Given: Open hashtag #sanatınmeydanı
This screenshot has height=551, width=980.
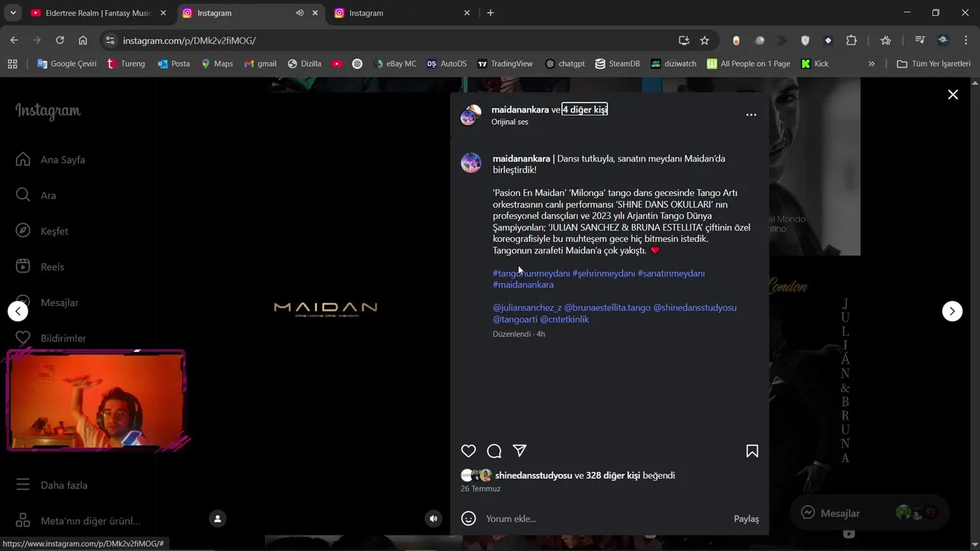Looking at the screenshot, I should (x=671, y=273).
